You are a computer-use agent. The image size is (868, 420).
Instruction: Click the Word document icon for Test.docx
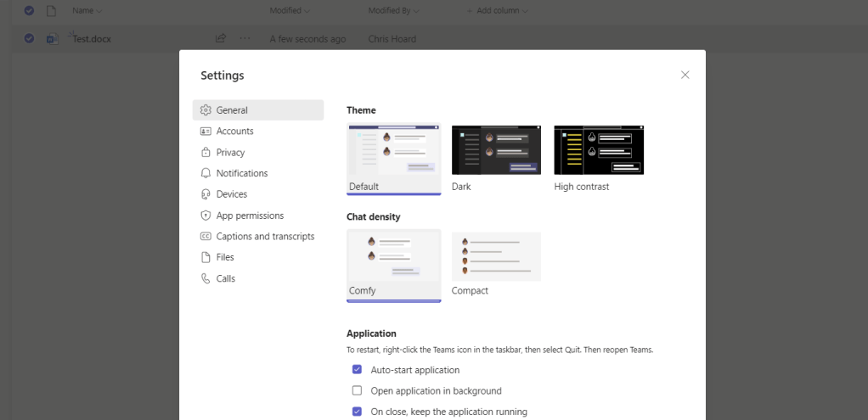tap(52, 38)
